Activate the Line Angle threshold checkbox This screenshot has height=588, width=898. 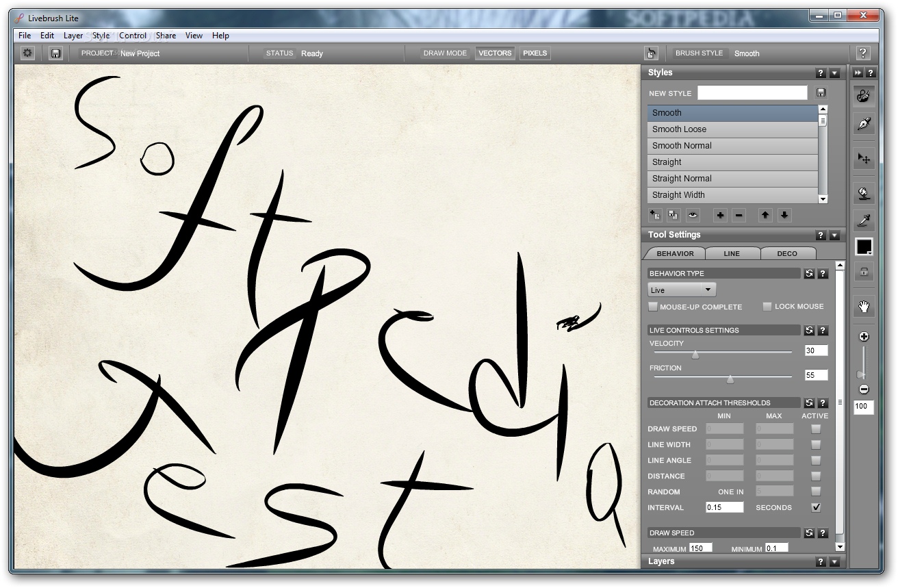click(816, 460)
